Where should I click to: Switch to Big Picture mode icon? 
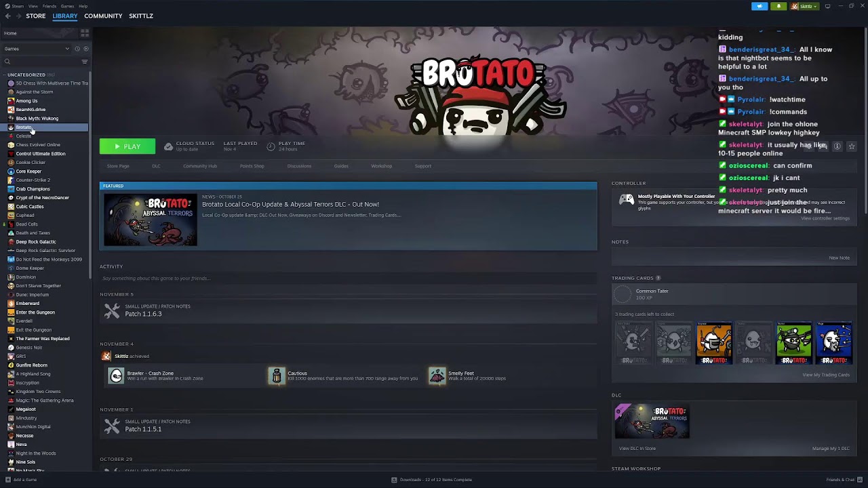(827, 6)
